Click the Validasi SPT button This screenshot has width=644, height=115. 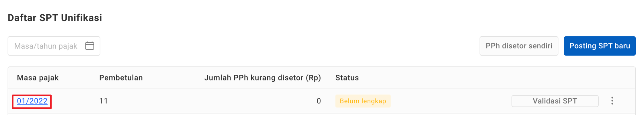(x=555, y=101)
